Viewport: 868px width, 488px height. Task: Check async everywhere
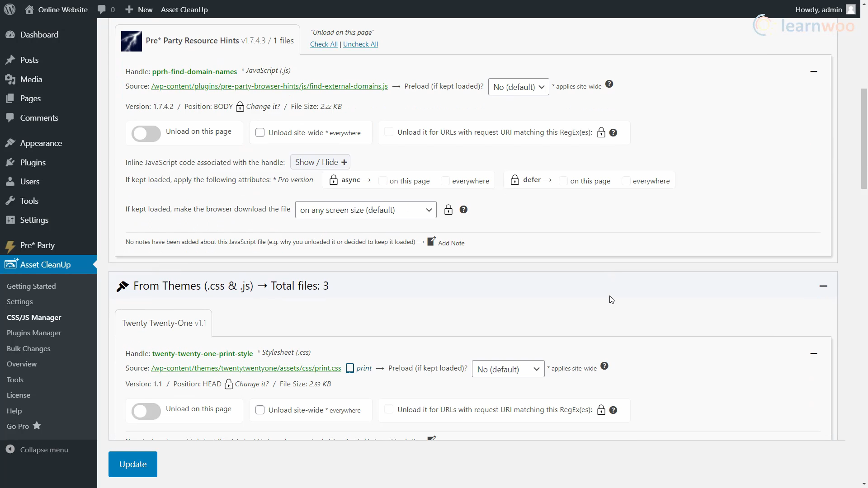click(445, 181)
